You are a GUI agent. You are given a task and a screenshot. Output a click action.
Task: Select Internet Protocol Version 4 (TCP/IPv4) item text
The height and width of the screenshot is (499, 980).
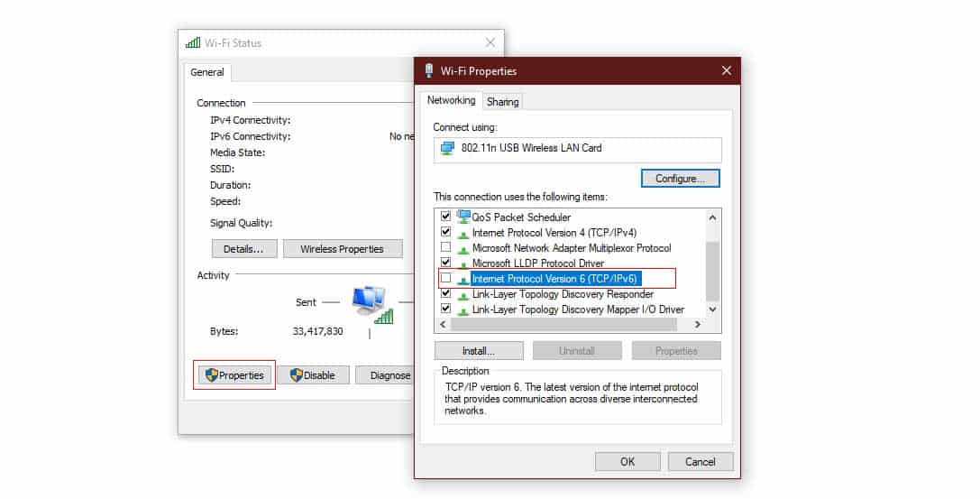pos(554,233)
